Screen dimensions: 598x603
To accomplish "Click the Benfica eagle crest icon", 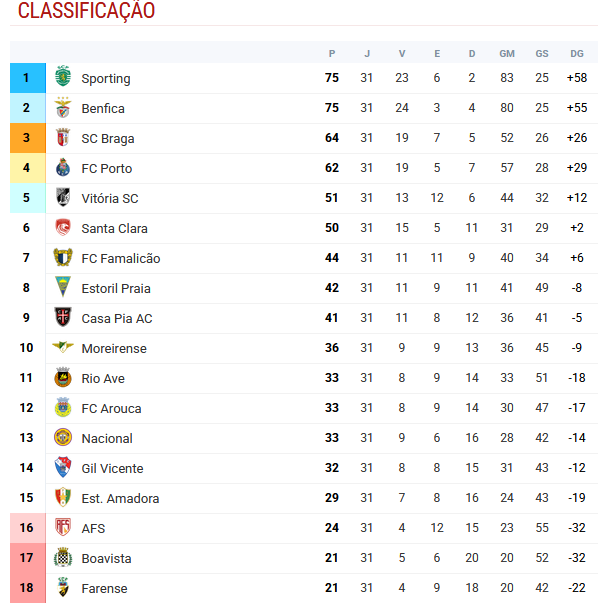I will click(x=63, y=108).
